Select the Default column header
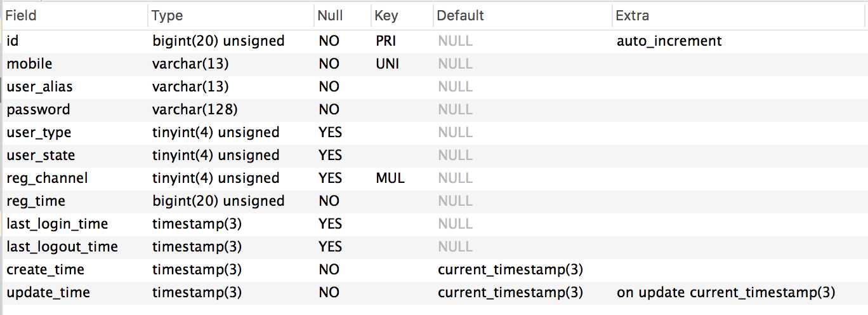This screenshot has width=868, height=315. coord(523,15)
